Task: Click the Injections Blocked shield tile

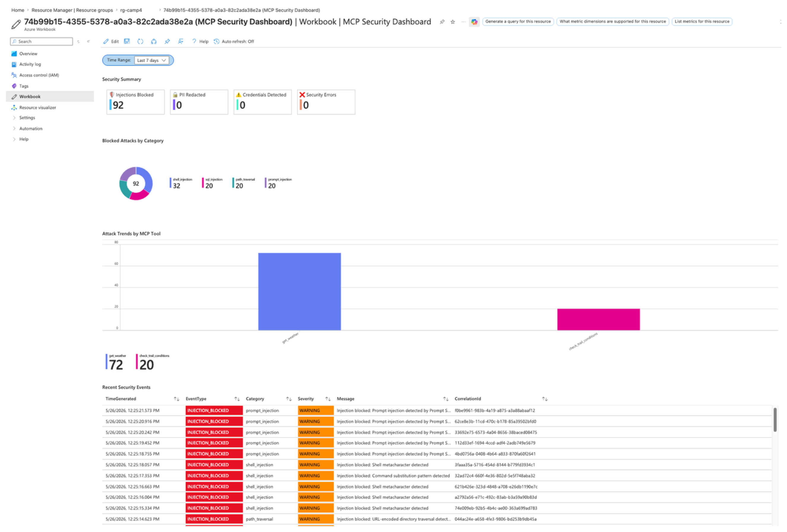Action: pos(135,102)
